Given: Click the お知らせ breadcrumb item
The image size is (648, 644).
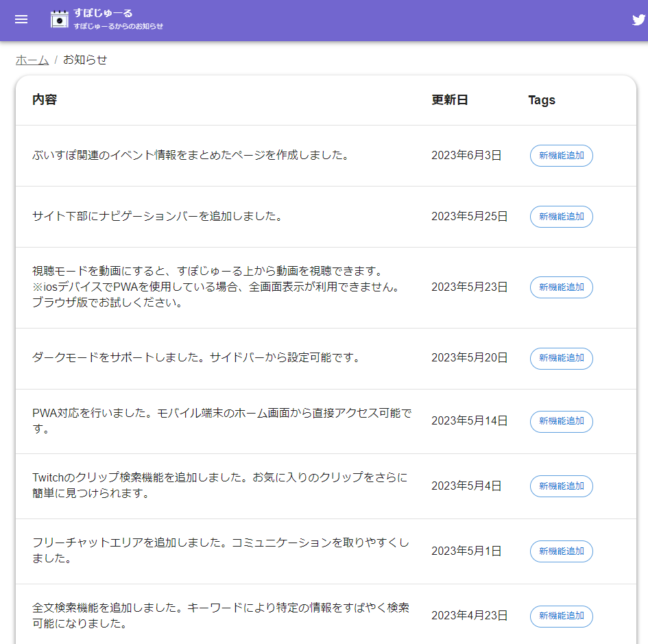Looking at the screenshot, I should (85, 60).
